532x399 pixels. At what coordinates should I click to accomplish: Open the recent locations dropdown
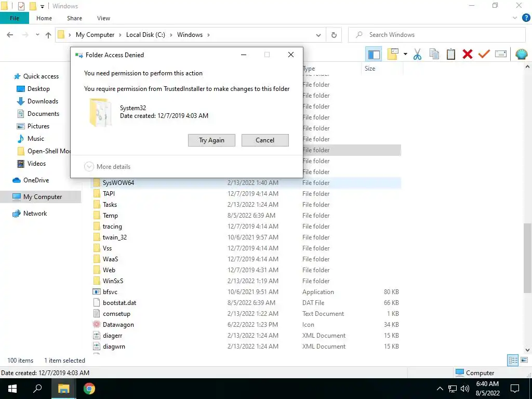click(37, 35)
